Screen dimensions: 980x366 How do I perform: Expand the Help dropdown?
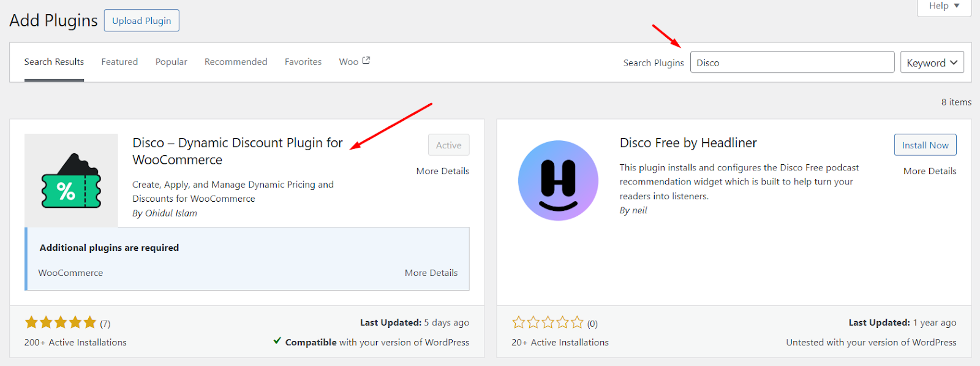click(944, 6)
